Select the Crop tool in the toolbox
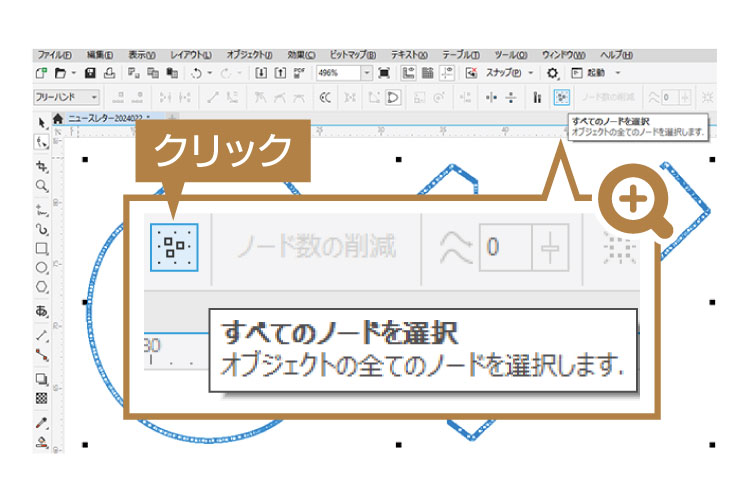 41,165
